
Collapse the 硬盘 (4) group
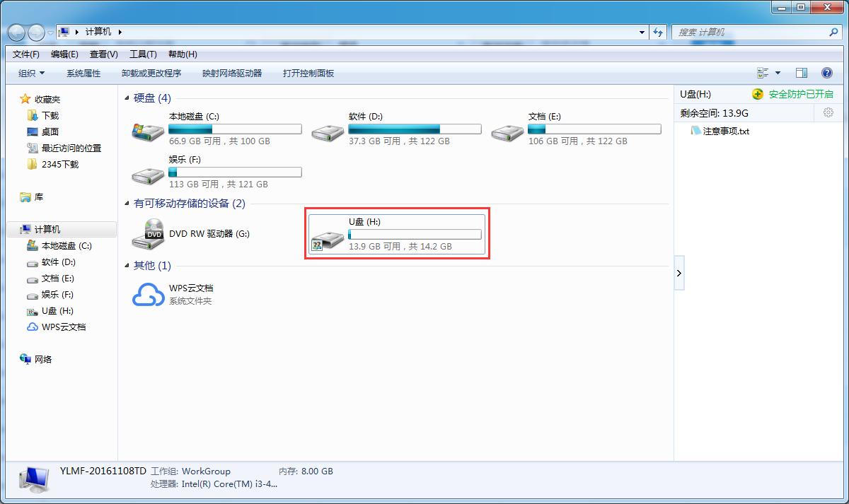(127, 98)
